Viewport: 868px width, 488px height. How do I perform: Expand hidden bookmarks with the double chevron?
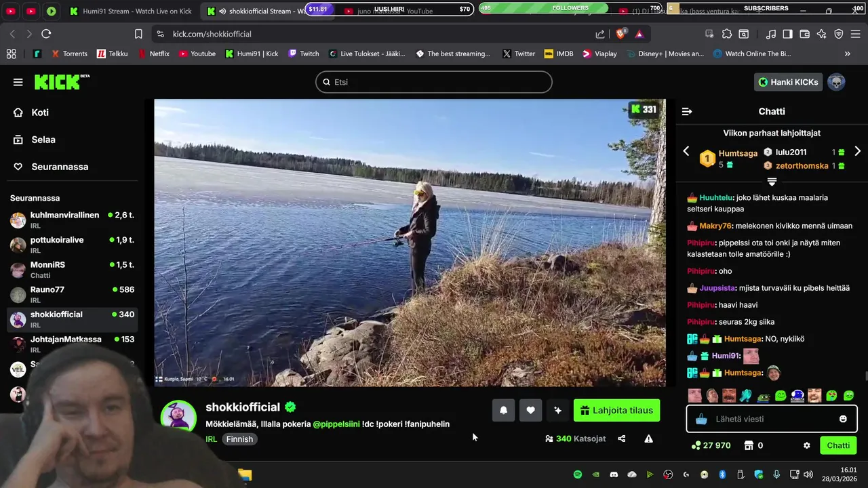847,54
